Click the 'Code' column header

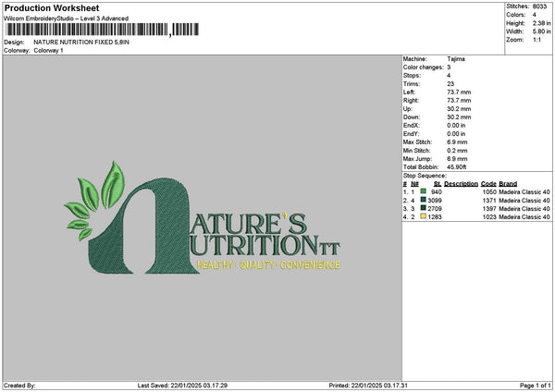coord(488,184)
